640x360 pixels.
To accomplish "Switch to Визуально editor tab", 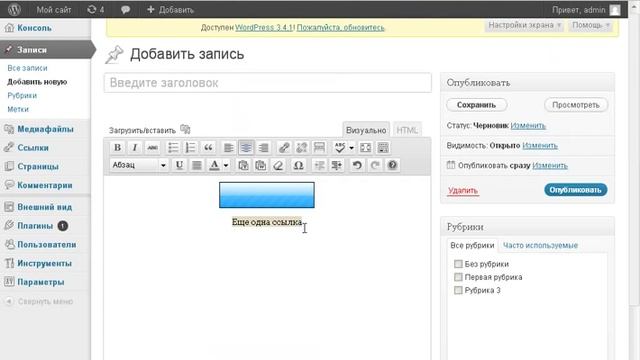I will click(366, 130).
